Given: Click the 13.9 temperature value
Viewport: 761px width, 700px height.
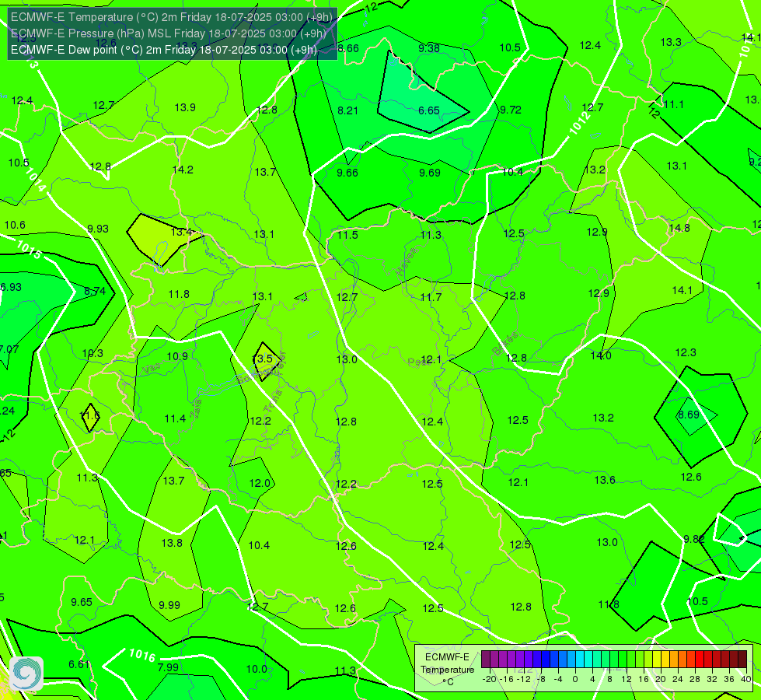Looking at the screenshot, I should tap(185, 107).
